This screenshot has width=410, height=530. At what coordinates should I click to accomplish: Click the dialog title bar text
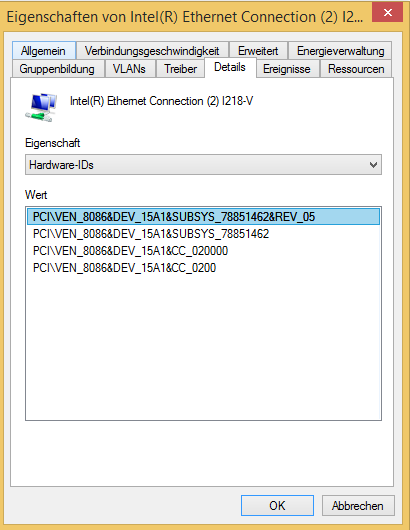[185, 17]
